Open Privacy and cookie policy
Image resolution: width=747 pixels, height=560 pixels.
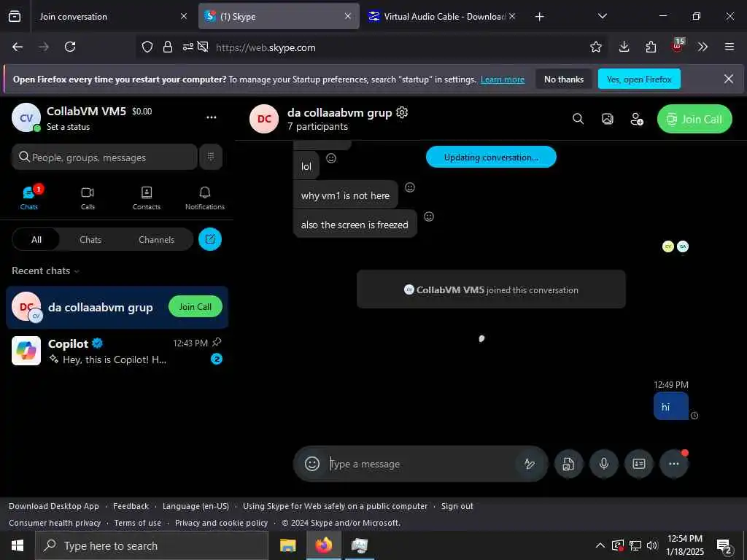tap(222, 523)
